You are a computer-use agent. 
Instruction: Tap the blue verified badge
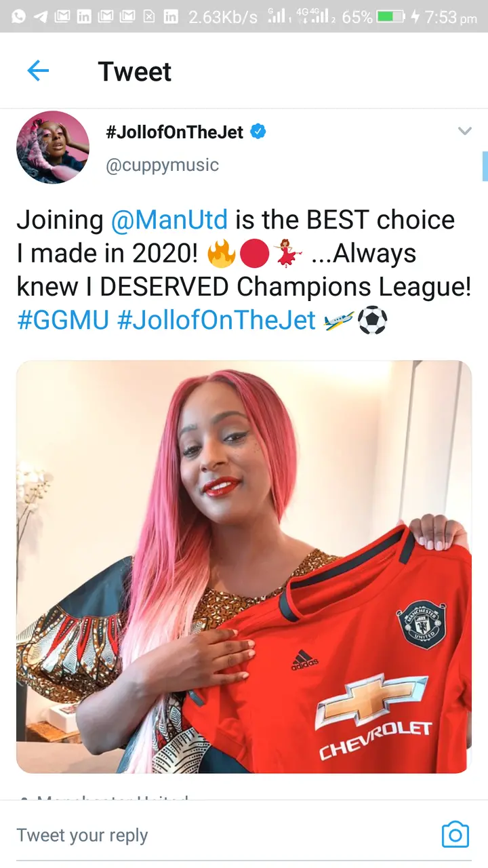(258, 132)
